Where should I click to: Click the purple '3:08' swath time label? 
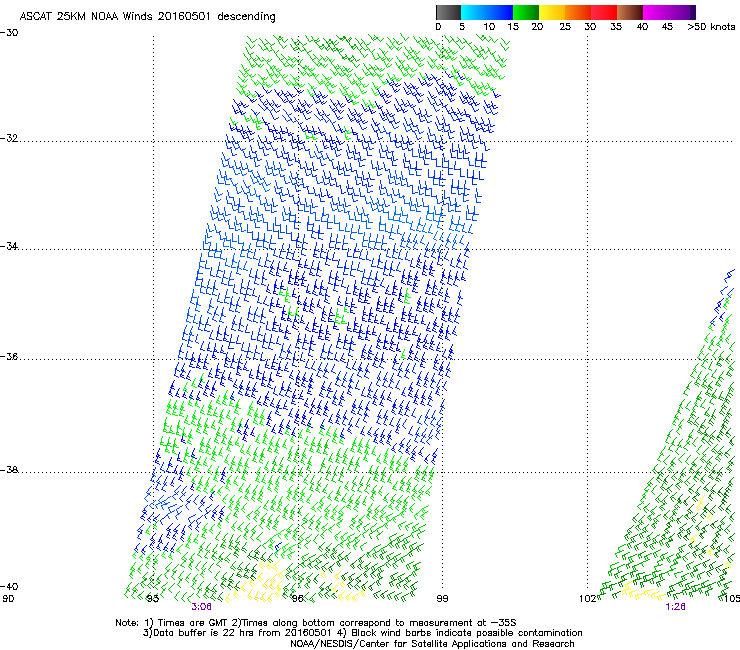[202, 607]
